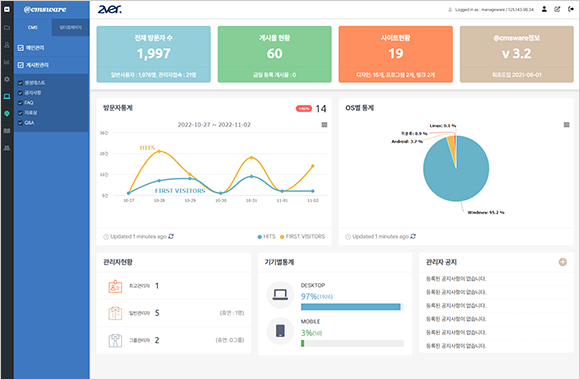
Task: Click the '97%' desktop percentage value
Action: coord(309,296)
